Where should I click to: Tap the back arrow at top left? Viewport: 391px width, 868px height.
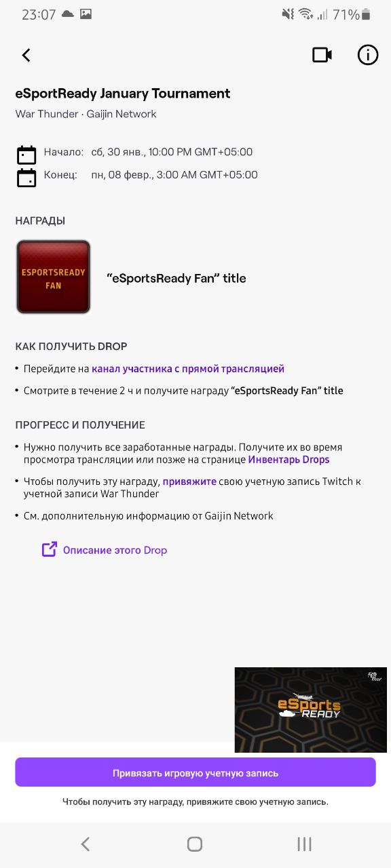(26, 56)
